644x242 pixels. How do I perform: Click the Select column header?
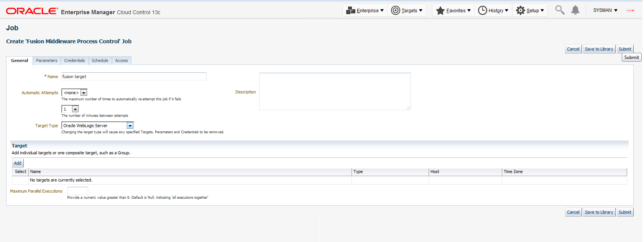click(x=21, y=172)
